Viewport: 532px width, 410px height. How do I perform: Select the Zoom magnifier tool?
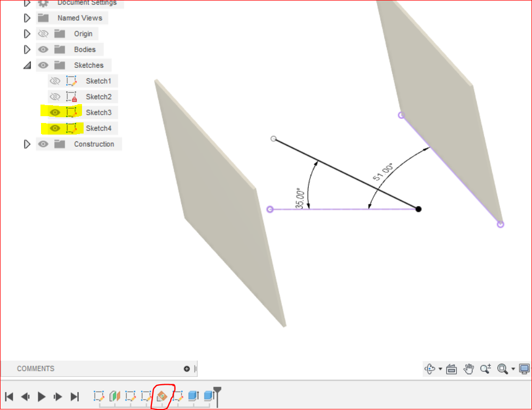[x=484, y=369]
